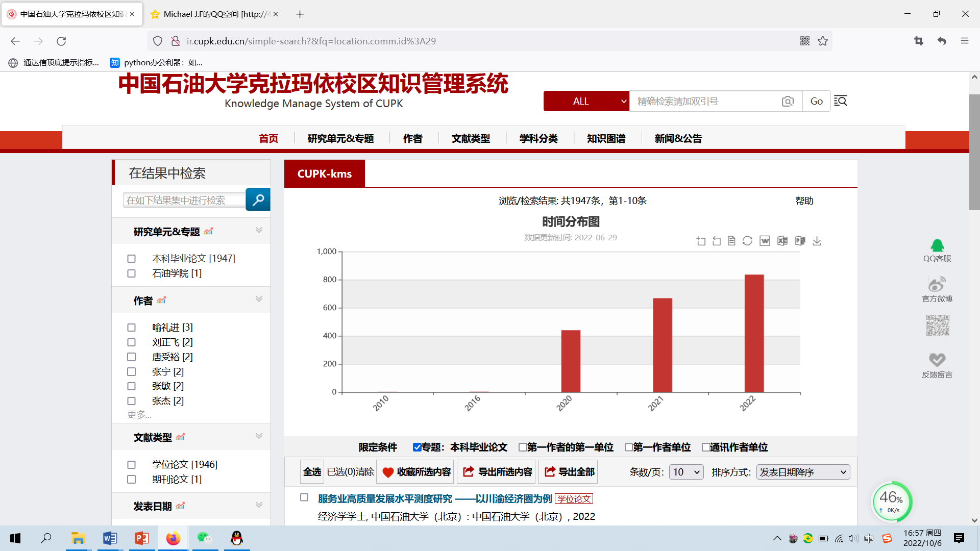Download the chart as an image

point(817,241)
